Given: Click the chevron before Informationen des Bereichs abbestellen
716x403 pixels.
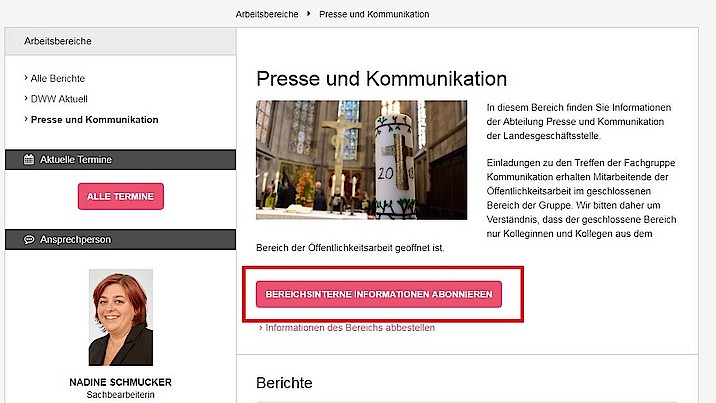Looking at the screenshot, I should pos(261,328).
